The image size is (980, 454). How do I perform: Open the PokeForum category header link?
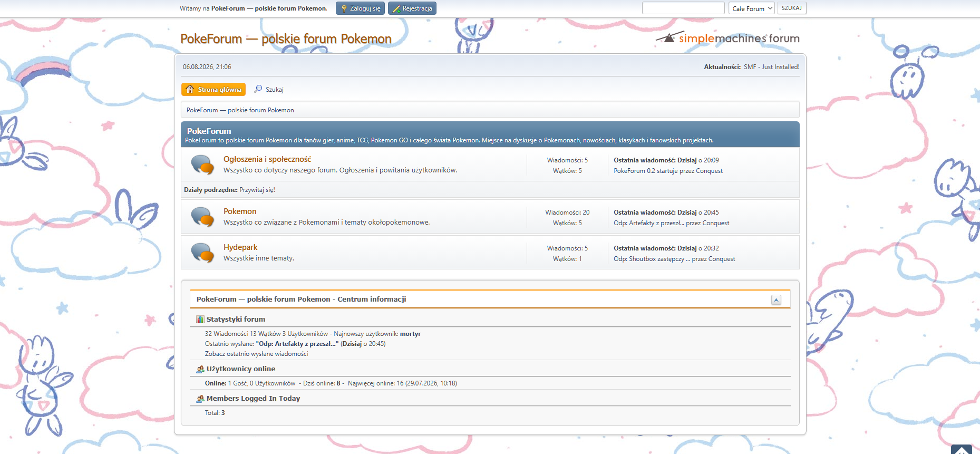[x=209, y=131]
